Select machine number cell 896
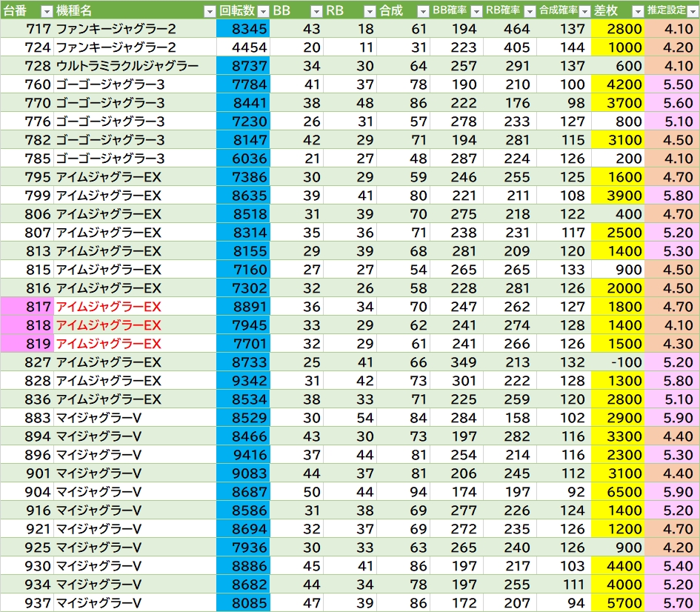Image resolution: width=700 pixels, height=612 pixels. pos(27,454)
